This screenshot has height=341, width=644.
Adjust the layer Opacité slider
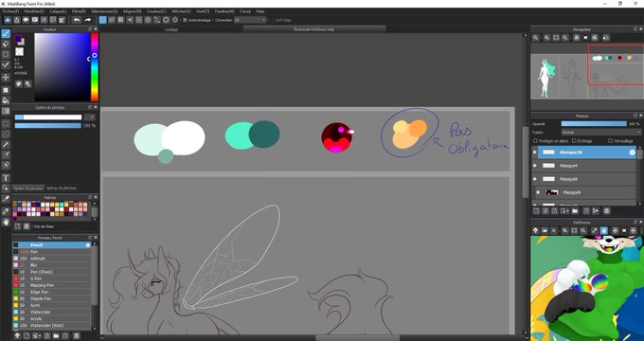[x=594, y=124]
